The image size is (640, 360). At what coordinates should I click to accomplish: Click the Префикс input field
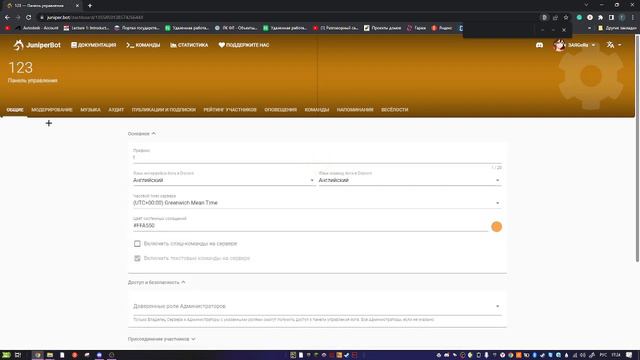pyautogui.click(x=317, y=157)
